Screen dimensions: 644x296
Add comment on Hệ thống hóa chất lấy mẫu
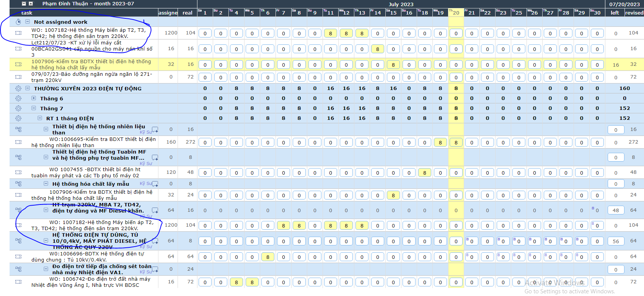click(x=155, y=184)
